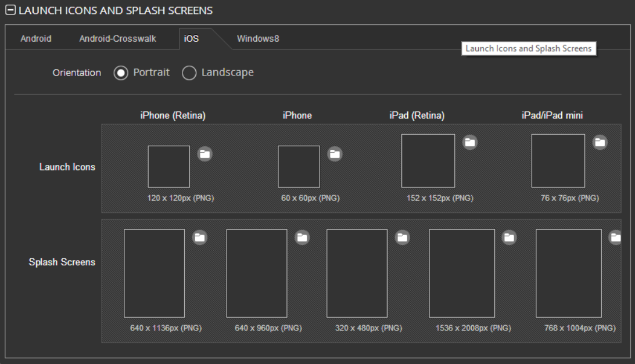Click the Launch Icons row label
This screenshot has width=635, height=364.
click(67, 167)
